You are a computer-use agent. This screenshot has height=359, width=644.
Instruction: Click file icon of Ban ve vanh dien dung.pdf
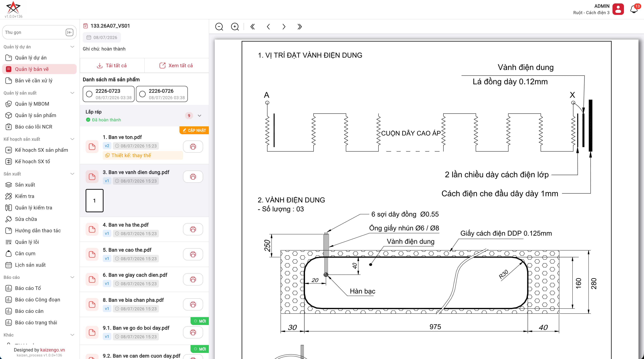pyautogui.click(x=92, y=177)
